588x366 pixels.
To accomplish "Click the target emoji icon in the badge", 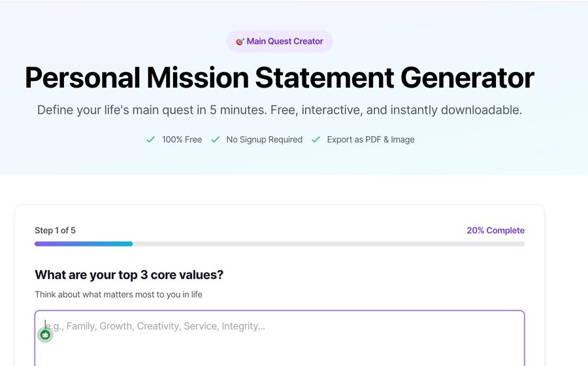I will click(240, 42).
